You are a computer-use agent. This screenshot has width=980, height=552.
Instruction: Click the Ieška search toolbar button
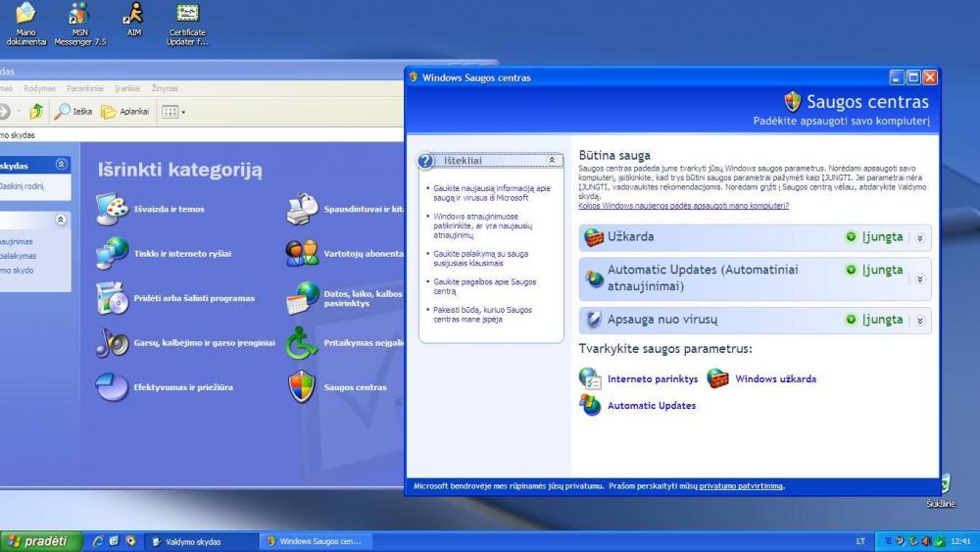[73, 111]
